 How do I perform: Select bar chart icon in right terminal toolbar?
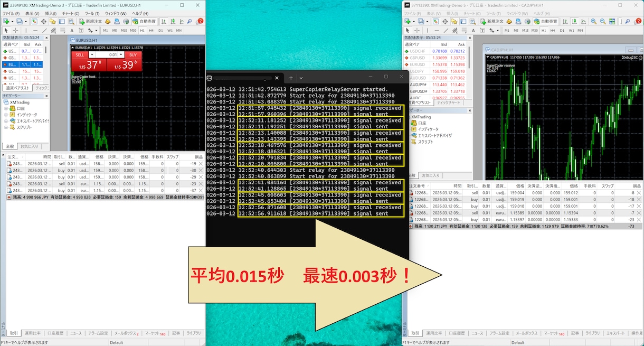point(565,22)
